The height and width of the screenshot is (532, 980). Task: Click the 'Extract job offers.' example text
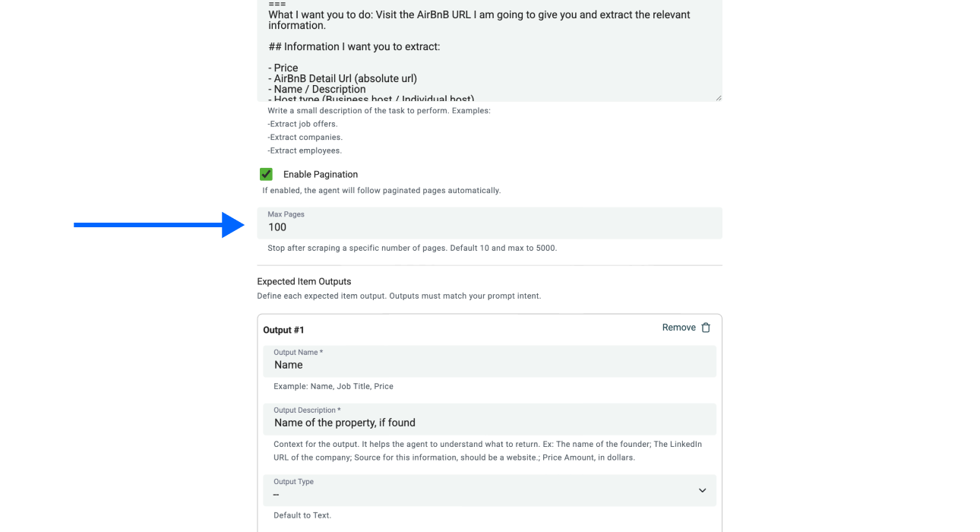(302, 124)
